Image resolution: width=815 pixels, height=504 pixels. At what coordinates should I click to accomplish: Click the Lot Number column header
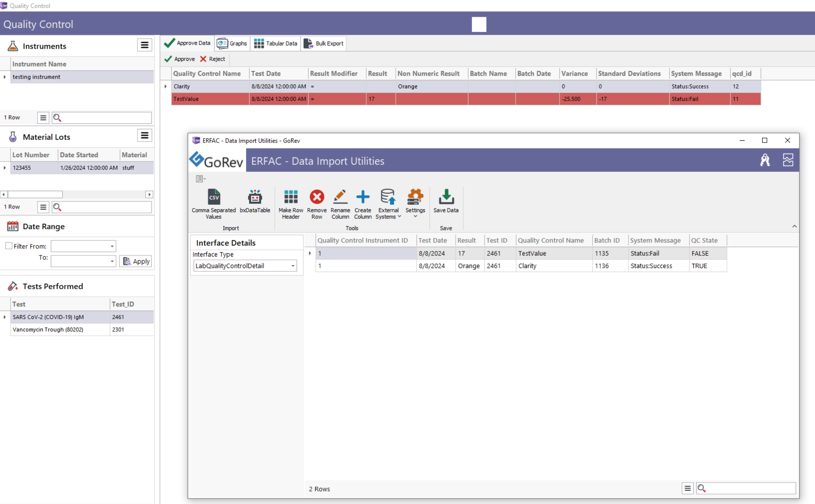(34, 155)
